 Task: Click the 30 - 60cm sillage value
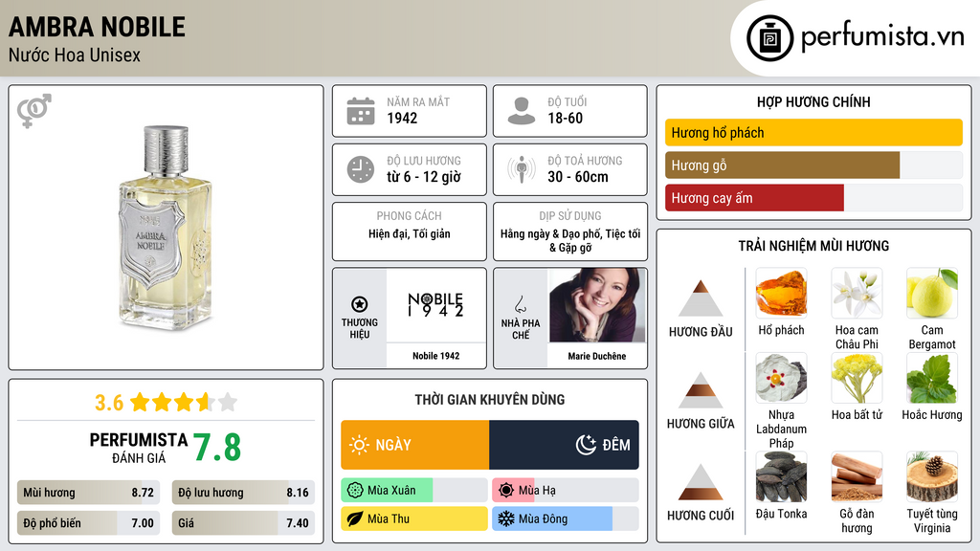click(577, 177)
